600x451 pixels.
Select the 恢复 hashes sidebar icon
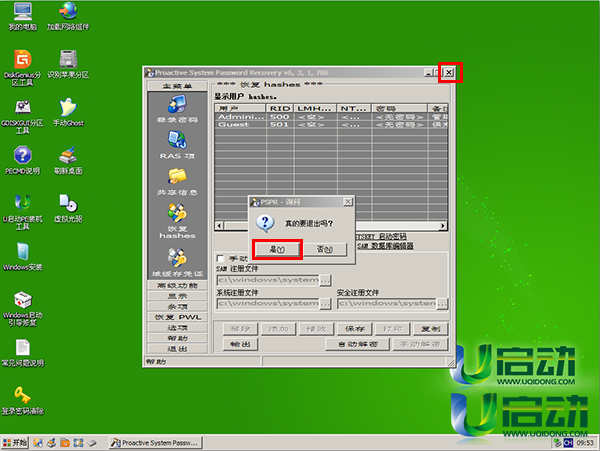tap(177, 221)
